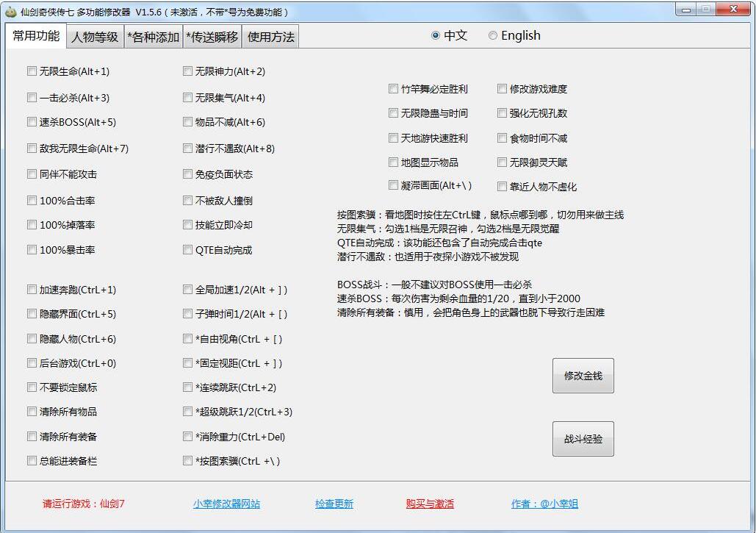
Task: Click the 检查更新 link
Action: [334, 504]
